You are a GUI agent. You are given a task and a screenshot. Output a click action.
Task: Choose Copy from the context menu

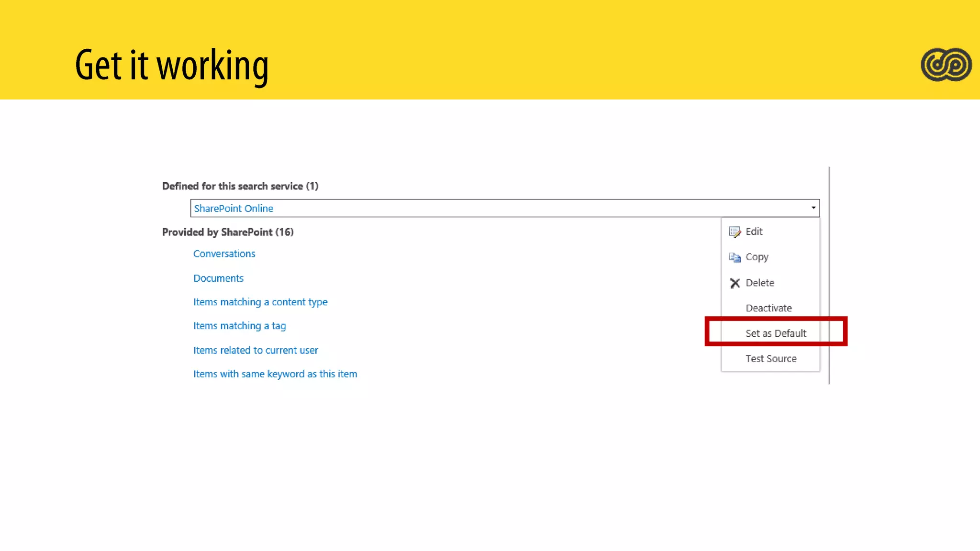tap(757, 257)
